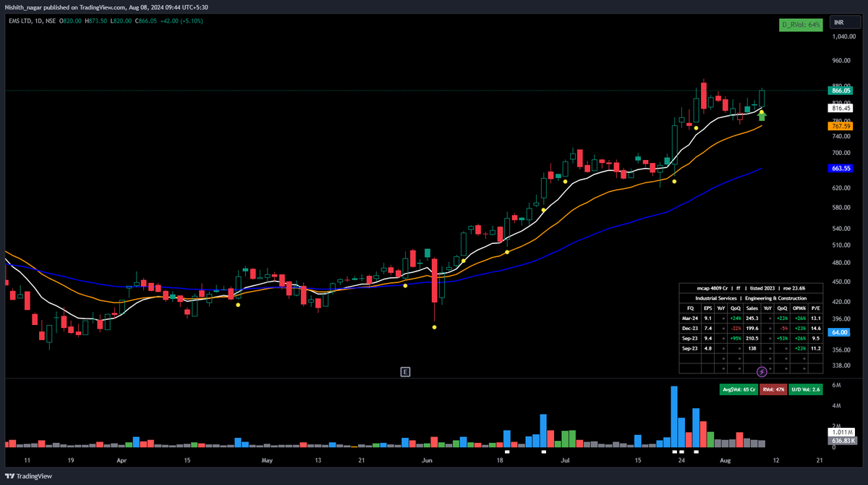The width and height of the screenshot is (868, 485).
Task: Click the 6 M volume scale label
Action: pyautogui.click(x=835, y=386)
